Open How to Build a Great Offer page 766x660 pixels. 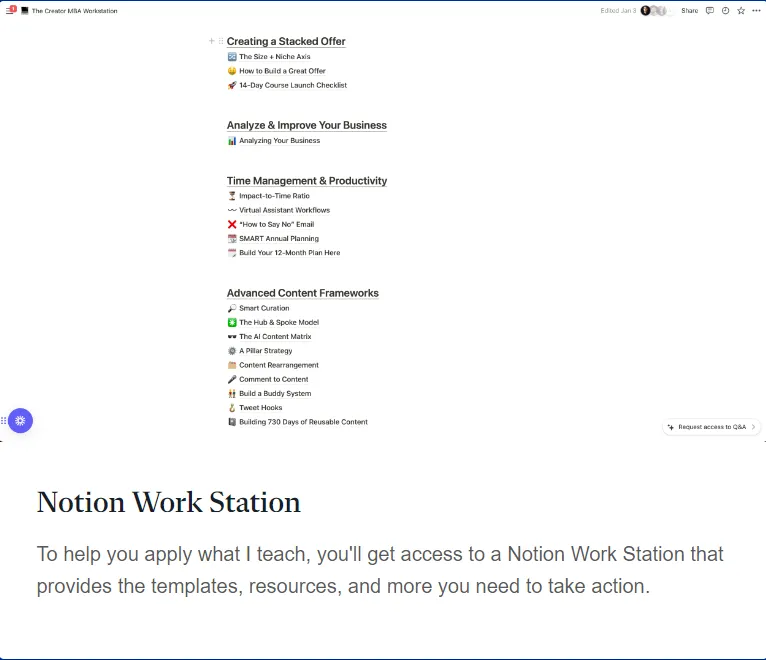point(282,71)
